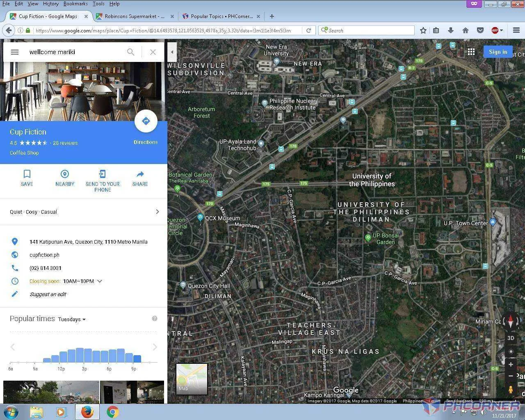The height and width of the screenshot is (420, 525).
Task: Click Popular times help icon
Action: [x=155, y=319]
